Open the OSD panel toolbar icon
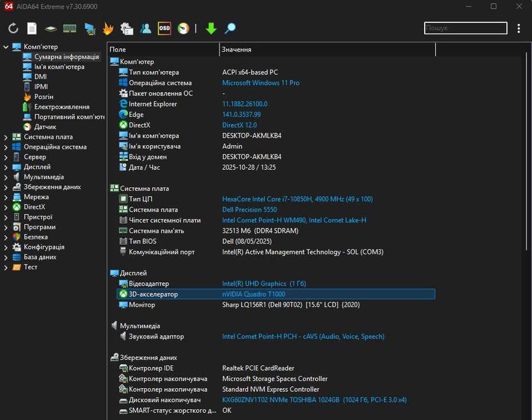 click(x=164, y=28)
